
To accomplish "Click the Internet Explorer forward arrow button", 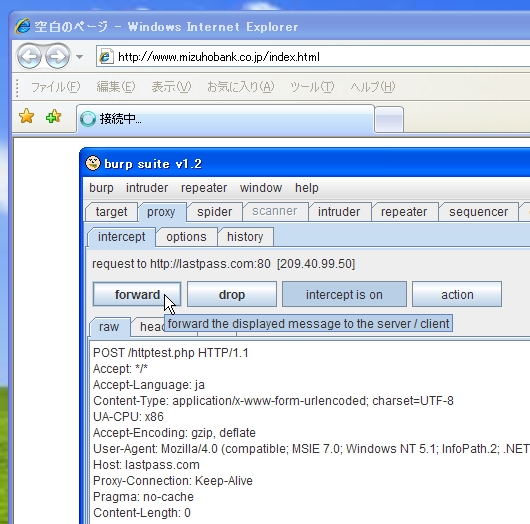I will 57,56.
